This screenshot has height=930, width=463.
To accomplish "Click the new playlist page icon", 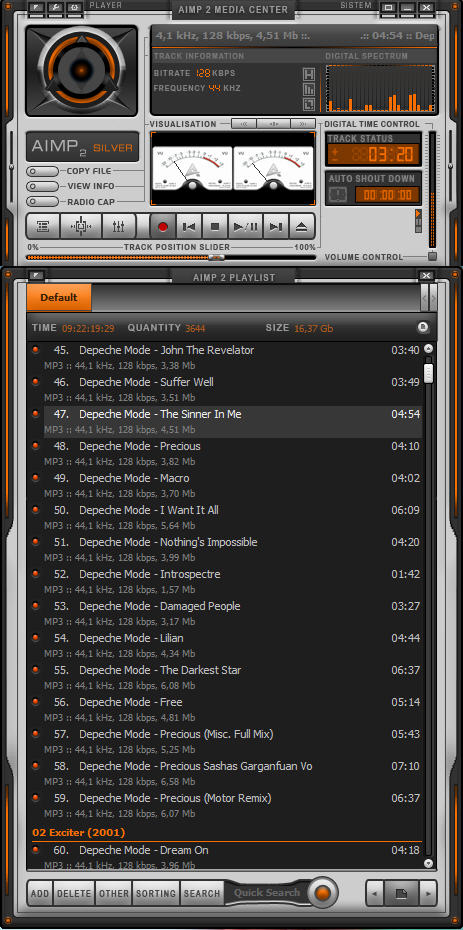I will point(402,893).
